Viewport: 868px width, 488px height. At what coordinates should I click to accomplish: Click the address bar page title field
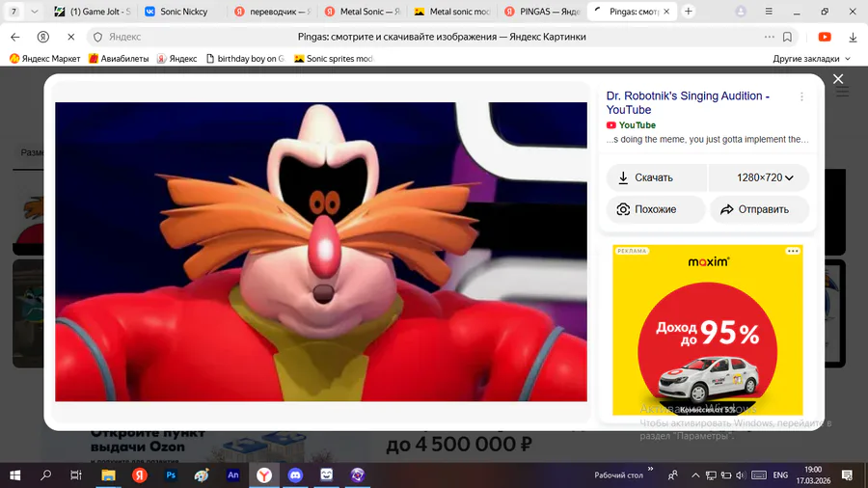tap(442, 37)
